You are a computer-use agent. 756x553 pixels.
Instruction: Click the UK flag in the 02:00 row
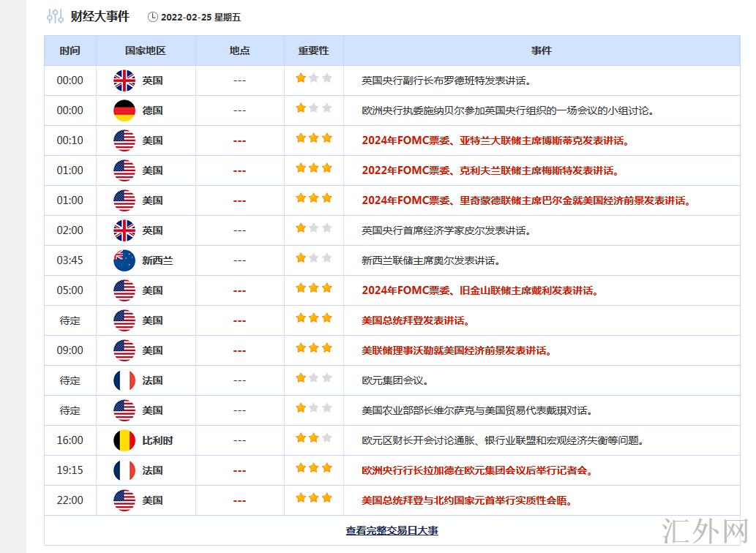coord(124,230)
